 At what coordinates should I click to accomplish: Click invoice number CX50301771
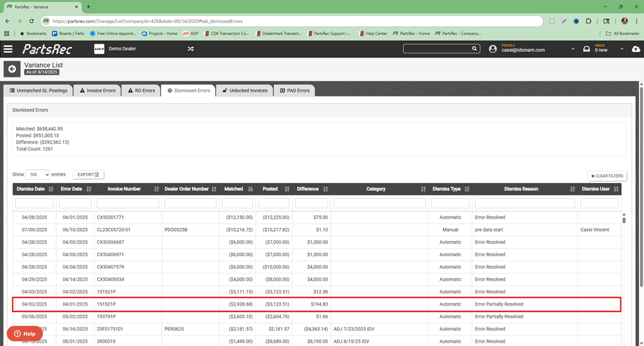point(110,217)
